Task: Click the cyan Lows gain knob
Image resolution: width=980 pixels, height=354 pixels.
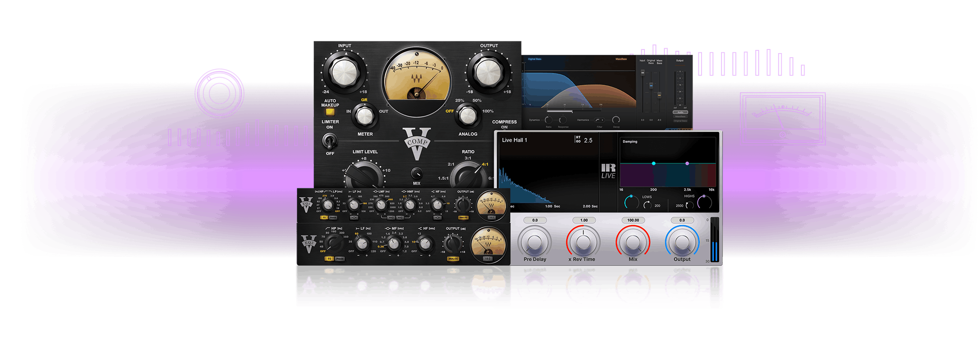Action: point(631,202)
